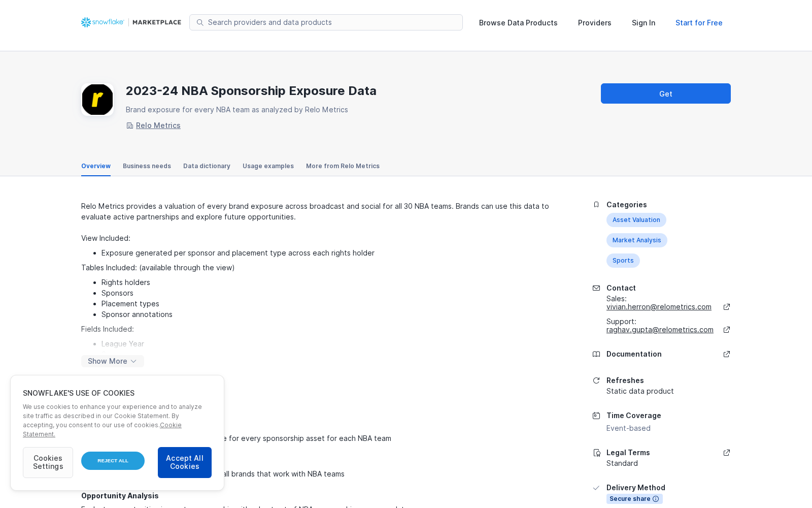The image size is (812, 508).
Task: Focus the search providers input field
Action: [x=326, y=22]
